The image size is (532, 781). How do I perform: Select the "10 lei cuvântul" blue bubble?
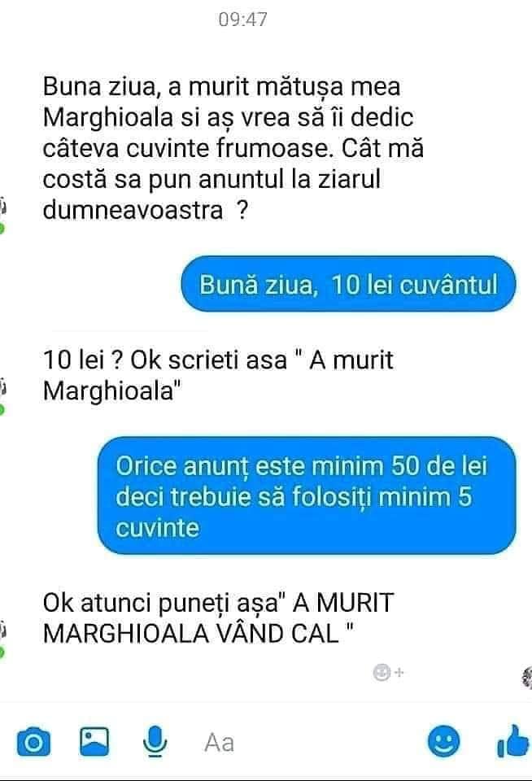(347, 285)
